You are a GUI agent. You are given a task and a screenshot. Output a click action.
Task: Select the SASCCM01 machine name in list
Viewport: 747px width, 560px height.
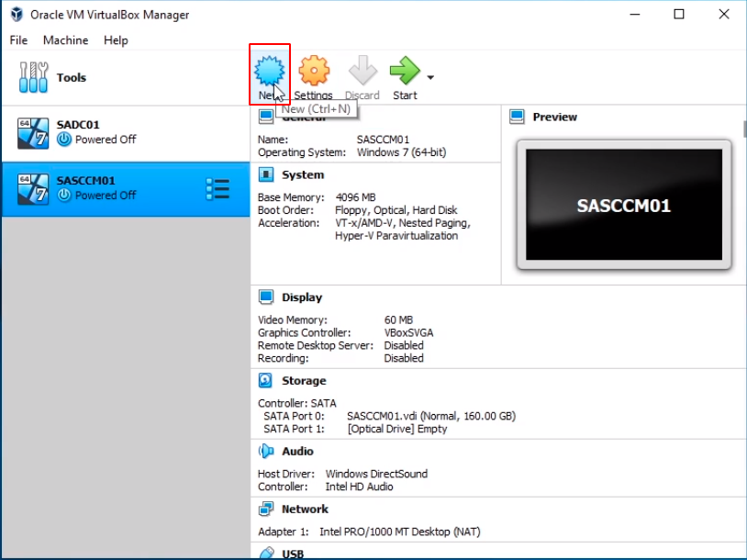(85, 180)
